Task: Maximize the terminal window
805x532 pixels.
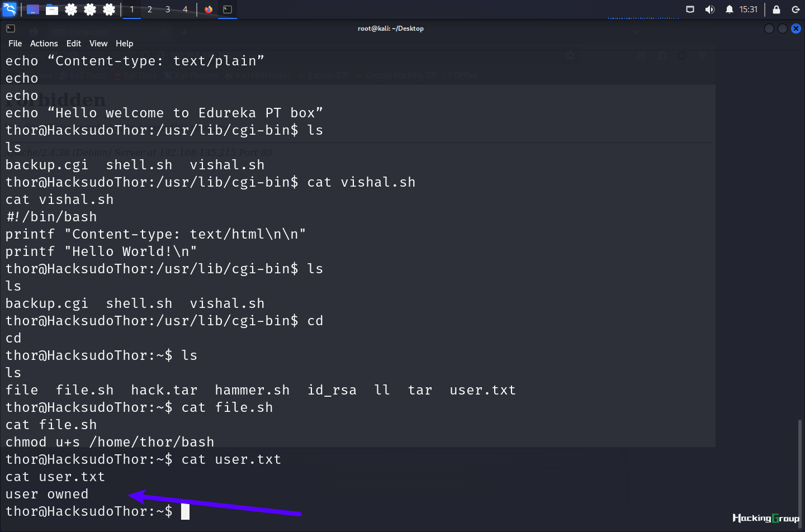Action: [x=783, y=28]
